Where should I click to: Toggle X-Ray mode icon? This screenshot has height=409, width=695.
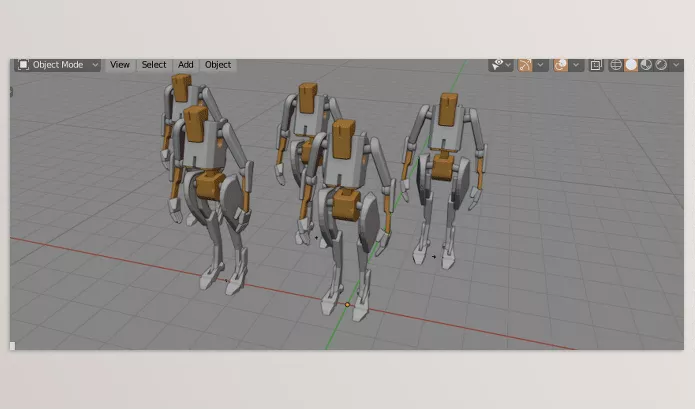(x=596, y=65)
